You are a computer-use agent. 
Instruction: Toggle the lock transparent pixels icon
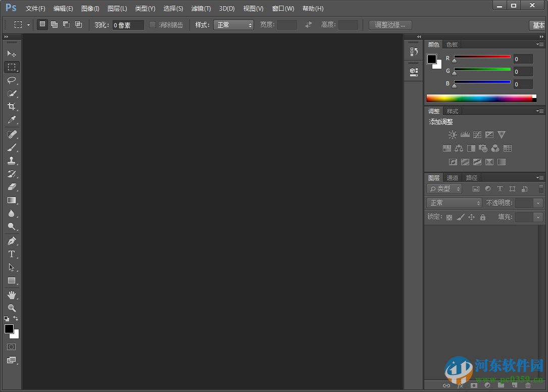[449, 217]
